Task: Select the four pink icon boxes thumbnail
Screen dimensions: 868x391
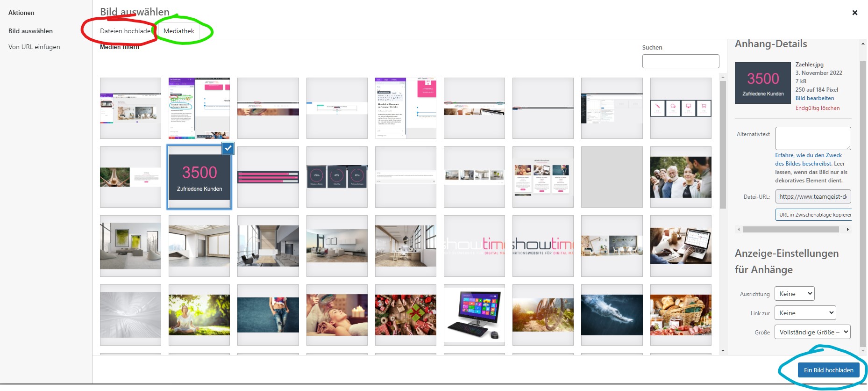Action: (x=681, y=108)
